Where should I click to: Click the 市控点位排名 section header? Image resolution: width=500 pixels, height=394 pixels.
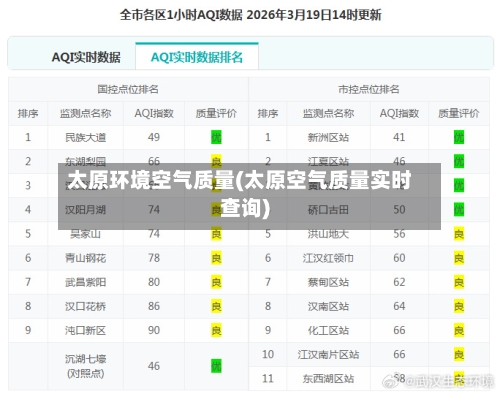[369, 89]
